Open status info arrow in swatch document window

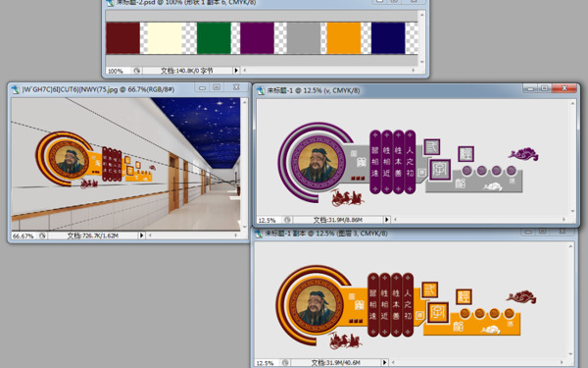pos(236,71)
